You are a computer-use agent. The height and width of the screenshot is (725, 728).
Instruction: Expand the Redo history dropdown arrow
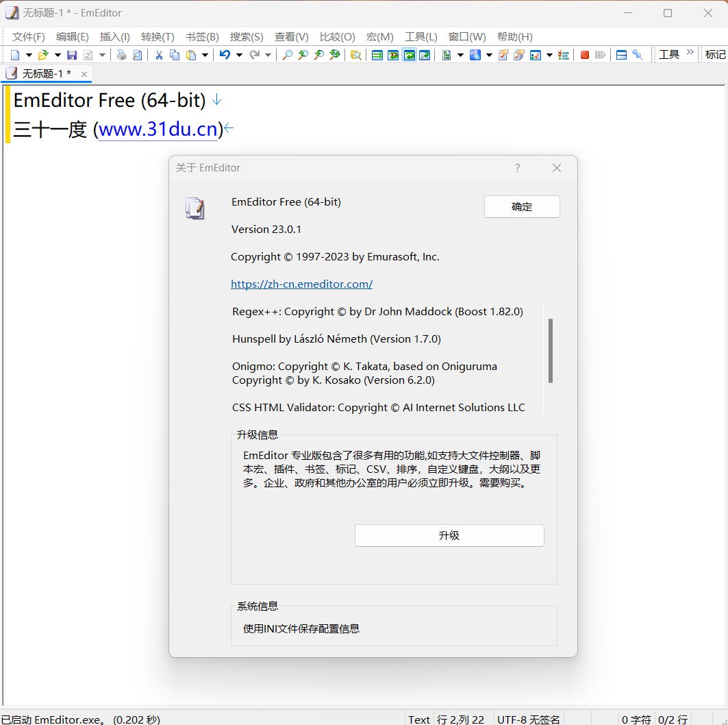(x=268, y=56)
